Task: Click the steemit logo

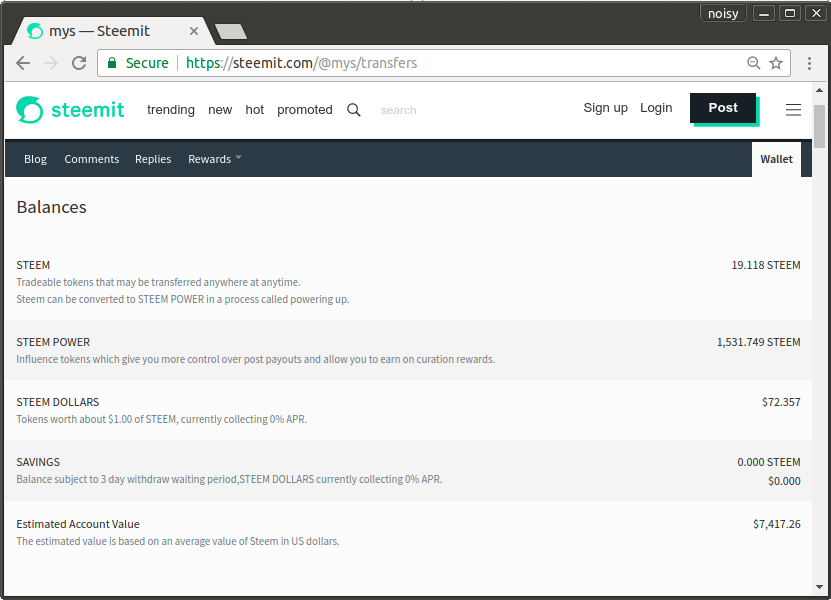Action: click(70, 110)
